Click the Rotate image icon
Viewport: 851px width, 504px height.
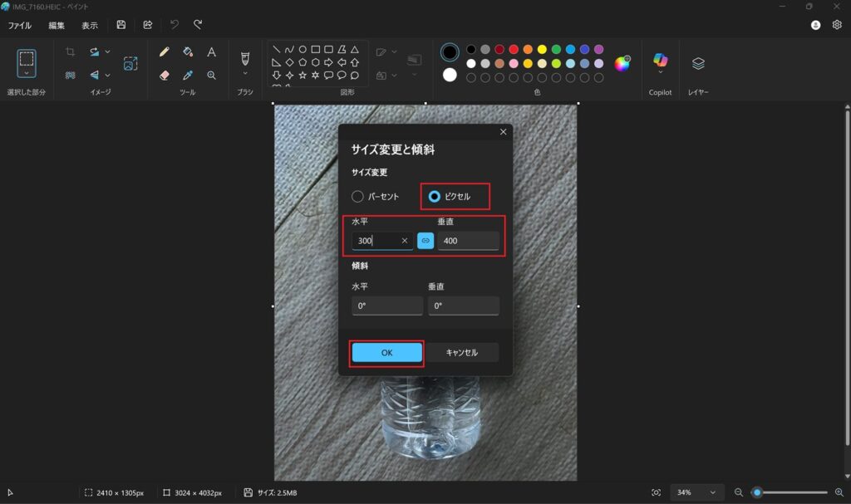[x=95, y=51]
